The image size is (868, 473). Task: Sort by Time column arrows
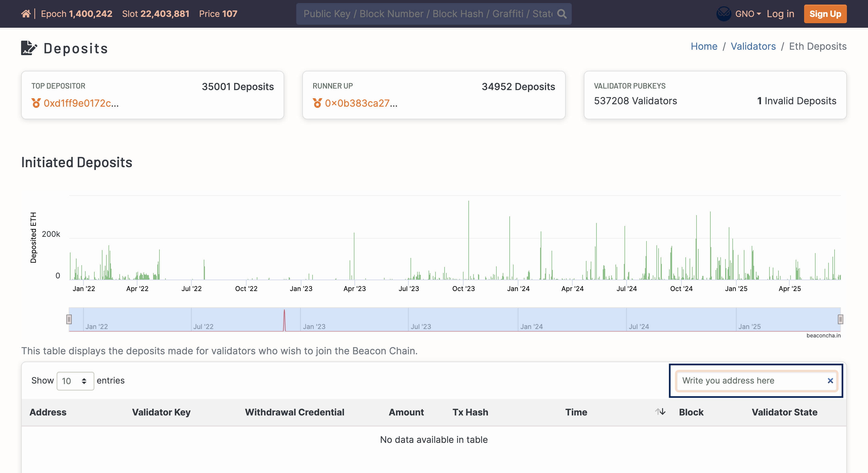tap(660, 412)
